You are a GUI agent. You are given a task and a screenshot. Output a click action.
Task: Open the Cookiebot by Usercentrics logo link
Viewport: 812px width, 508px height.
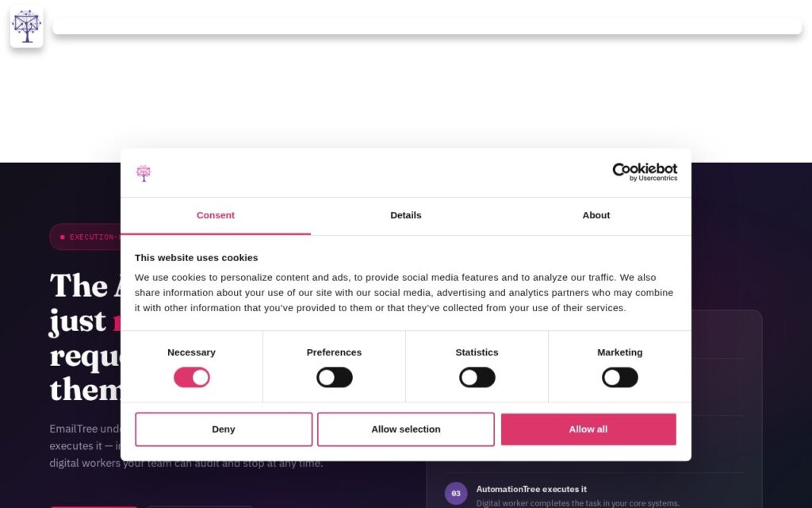[x=645, y=172]
